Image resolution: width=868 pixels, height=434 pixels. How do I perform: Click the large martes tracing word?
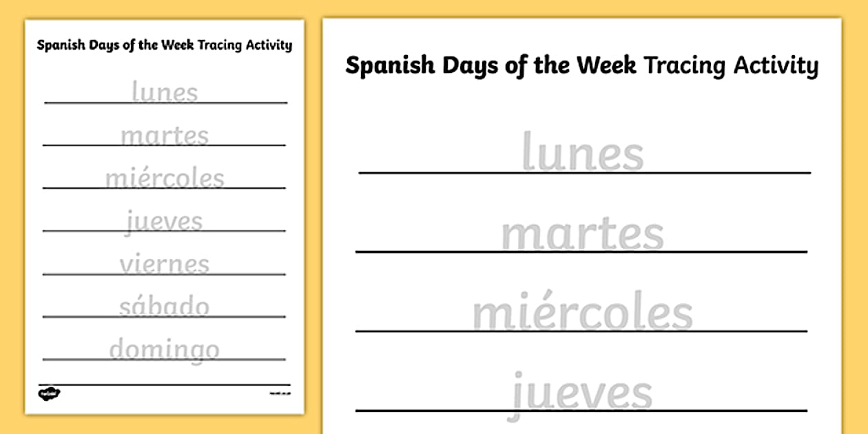(582, 234)
